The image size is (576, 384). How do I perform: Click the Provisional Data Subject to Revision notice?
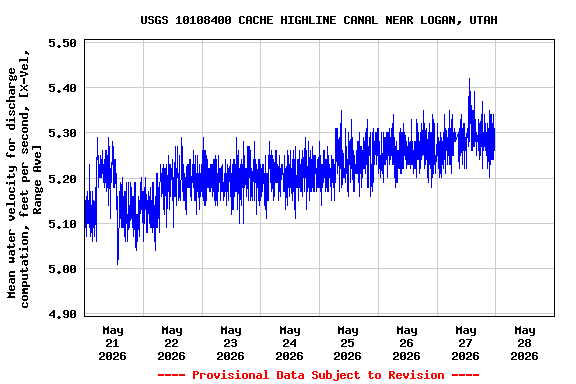[318, 375]
